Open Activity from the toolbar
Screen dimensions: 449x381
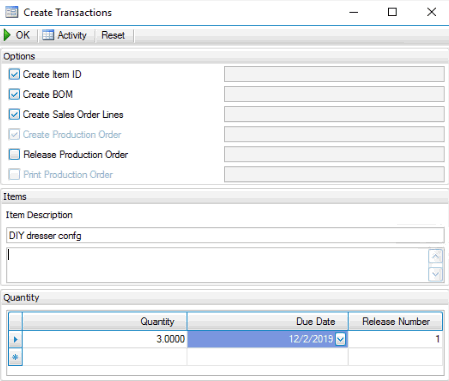tap(65, 35)
